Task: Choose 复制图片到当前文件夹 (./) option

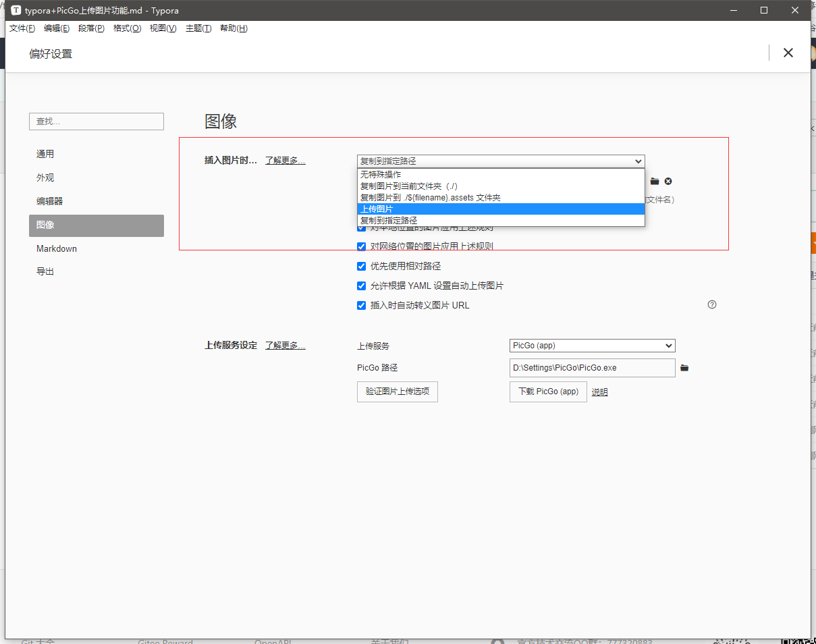Action: click(x=501, y=186)
